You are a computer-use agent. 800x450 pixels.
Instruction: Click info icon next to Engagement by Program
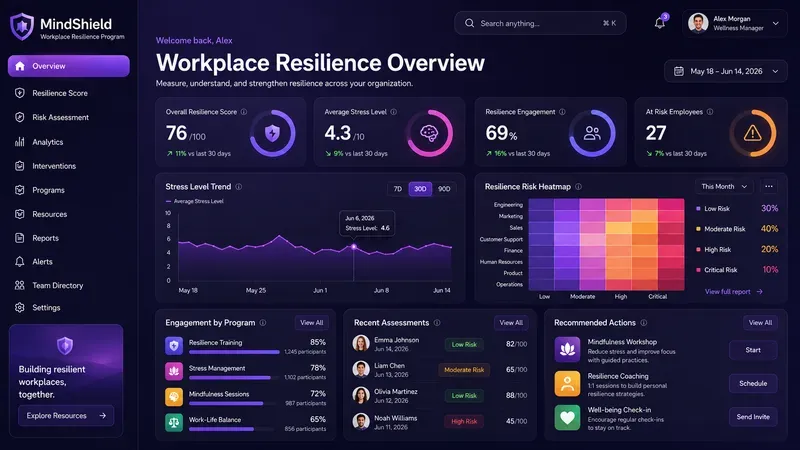click(263, 322)
